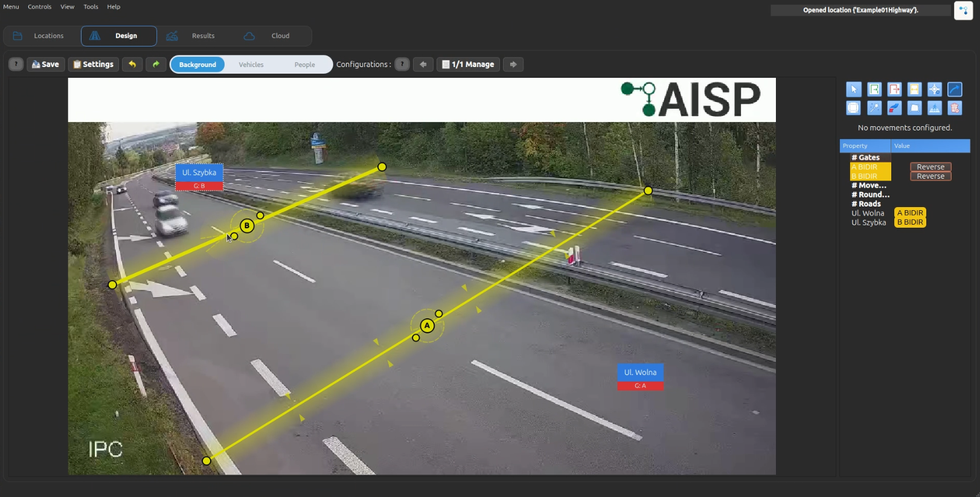Viewport: 980px width, 497px height.
Task: Click the Property column header
Action: coord(865,146)
